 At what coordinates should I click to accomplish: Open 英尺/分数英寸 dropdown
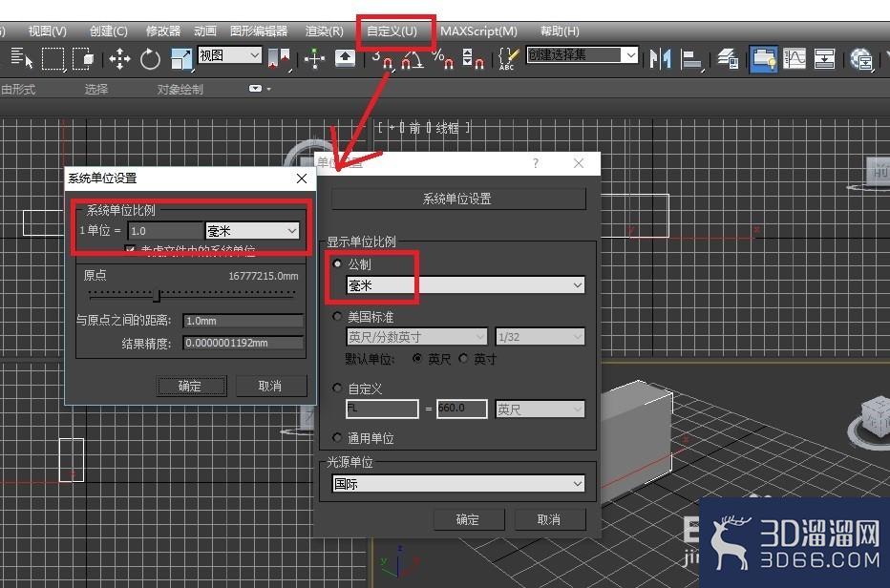[416, 337]
